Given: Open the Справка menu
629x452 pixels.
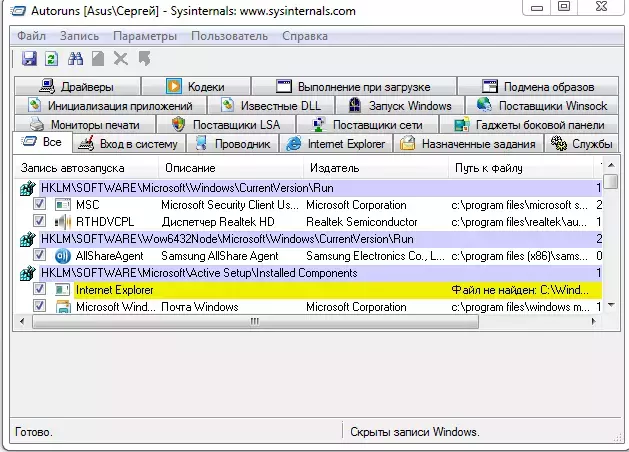Looking at the screenshot, I should tap(305, 36).
